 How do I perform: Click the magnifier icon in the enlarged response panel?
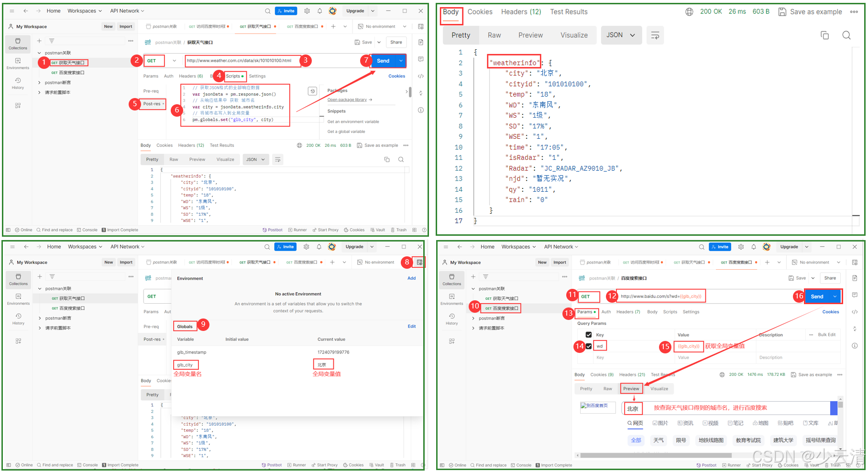(846, 35)
